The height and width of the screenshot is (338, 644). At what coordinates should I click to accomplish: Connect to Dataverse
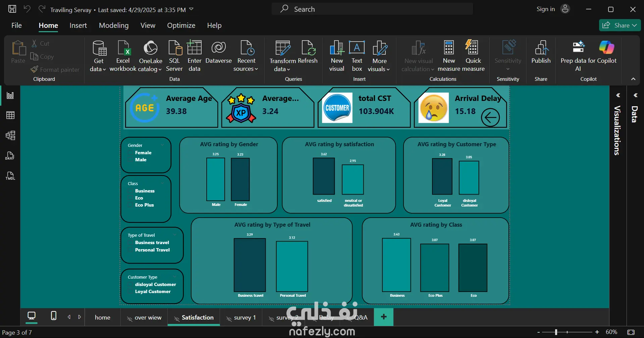click(219, 52)
